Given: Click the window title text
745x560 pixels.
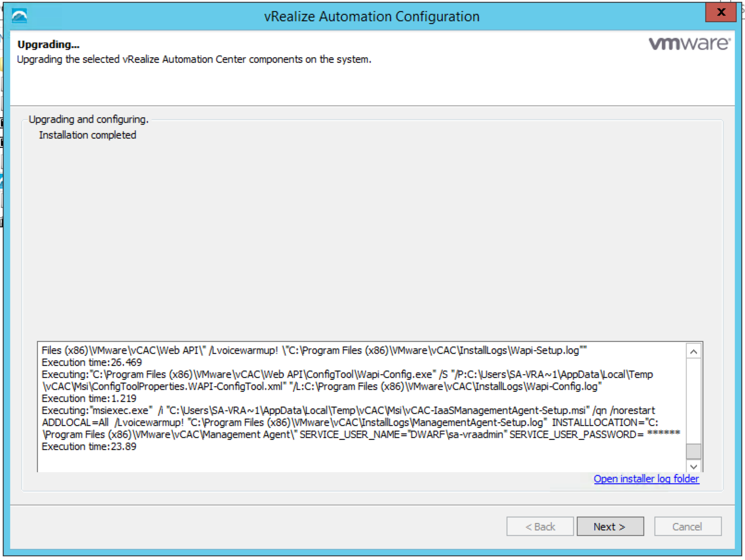Looking at the screenshot, I should pos(372,16).
